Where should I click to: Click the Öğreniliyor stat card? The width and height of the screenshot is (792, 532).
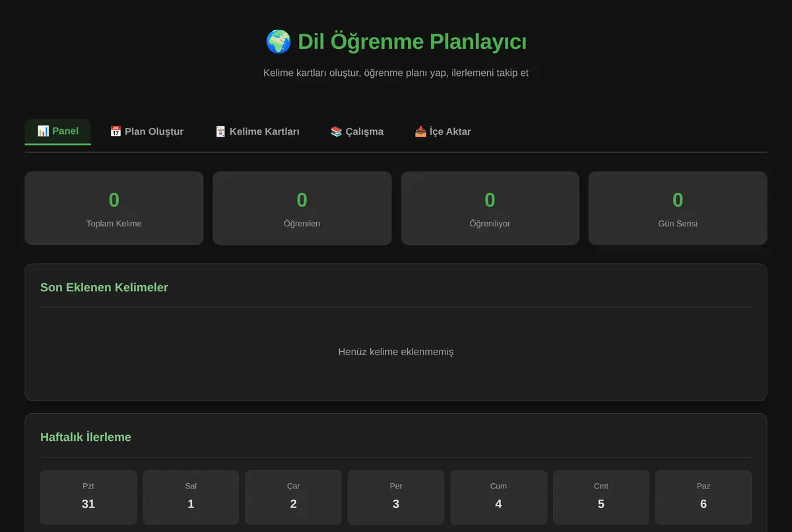tap(490, 209)
